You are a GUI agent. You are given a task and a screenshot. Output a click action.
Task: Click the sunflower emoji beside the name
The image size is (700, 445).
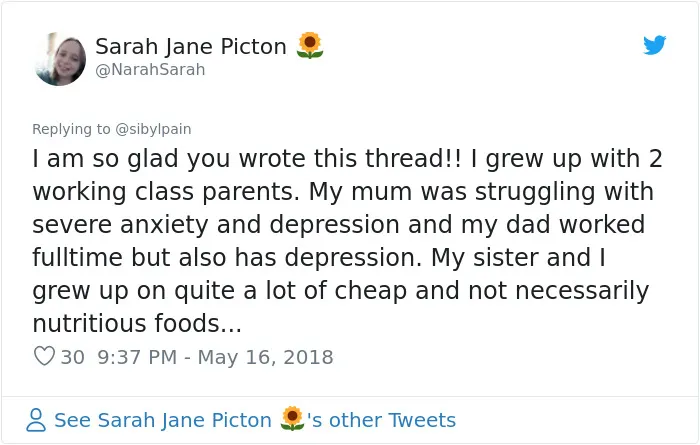pyautogui.click(x=310, y=46)
